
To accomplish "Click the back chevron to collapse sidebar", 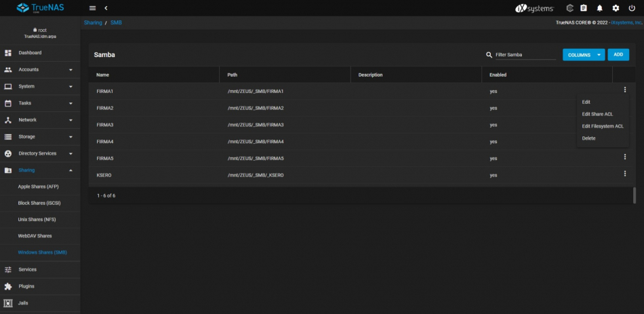I will (106, 7).
